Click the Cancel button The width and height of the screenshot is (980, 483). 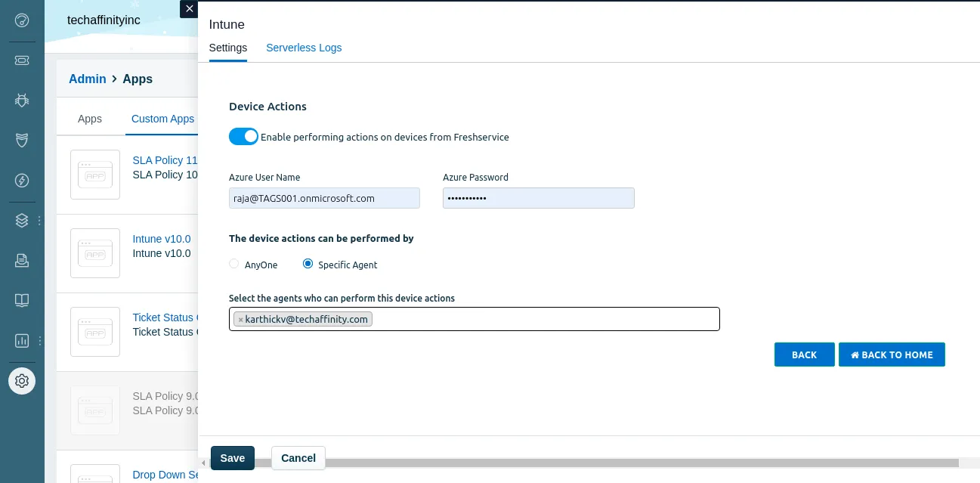[x=298, y=458]
